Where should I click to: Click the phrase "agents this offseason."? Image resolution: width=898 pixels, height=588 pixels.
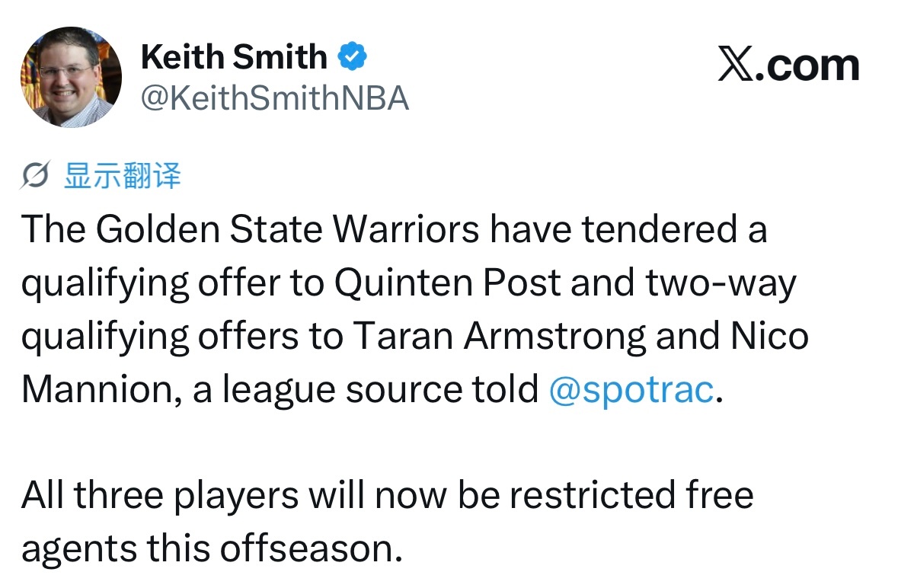coord(212,548)
